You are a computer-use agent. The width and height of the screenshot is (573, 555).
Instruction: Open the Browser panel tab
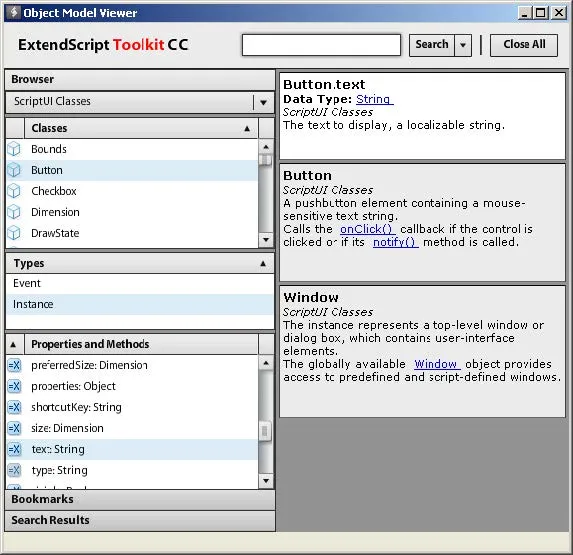140,79
